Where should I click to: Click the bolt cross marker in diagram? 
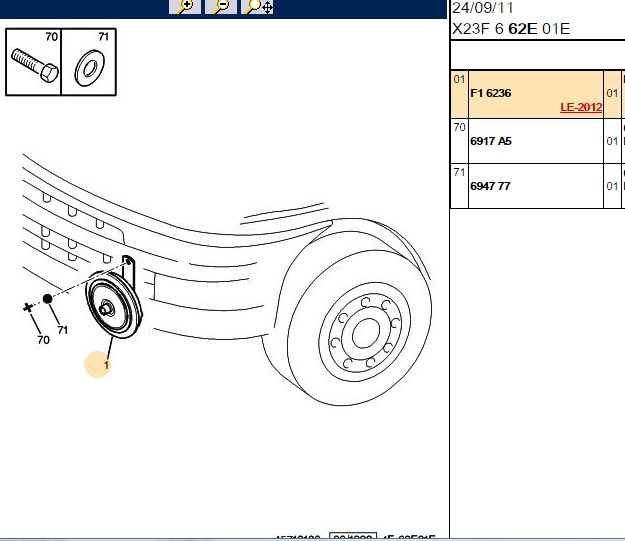pos(28,307)
